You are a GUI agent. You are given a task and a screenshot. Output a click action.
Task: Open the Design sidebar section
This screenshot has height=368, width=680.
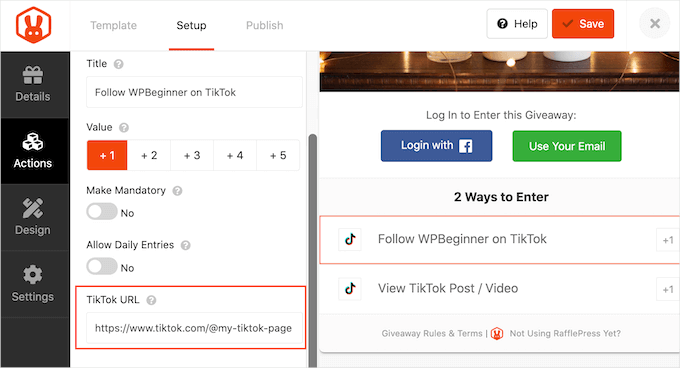(x=35, y=217)
